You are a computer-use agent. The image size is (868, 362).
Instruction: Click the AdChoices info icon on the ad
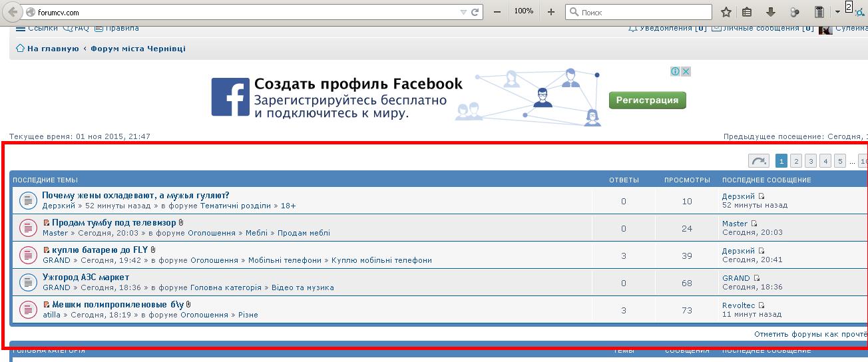point(675,71)
